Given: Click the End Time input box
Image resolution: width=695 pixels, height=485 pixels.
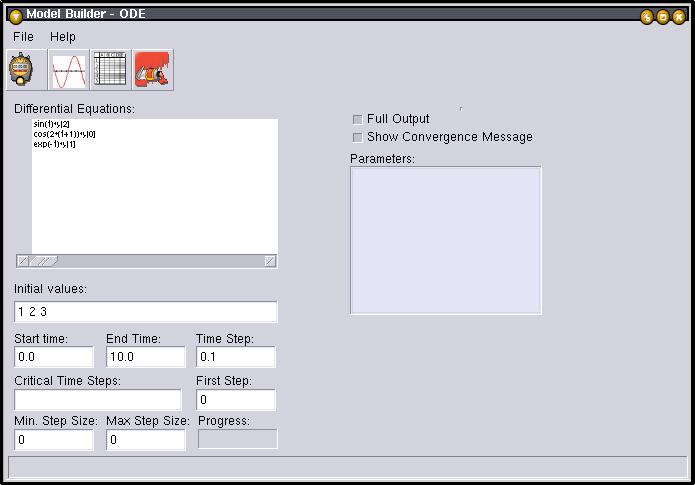Looking at the screenshot, I should (x=145, y=357).
